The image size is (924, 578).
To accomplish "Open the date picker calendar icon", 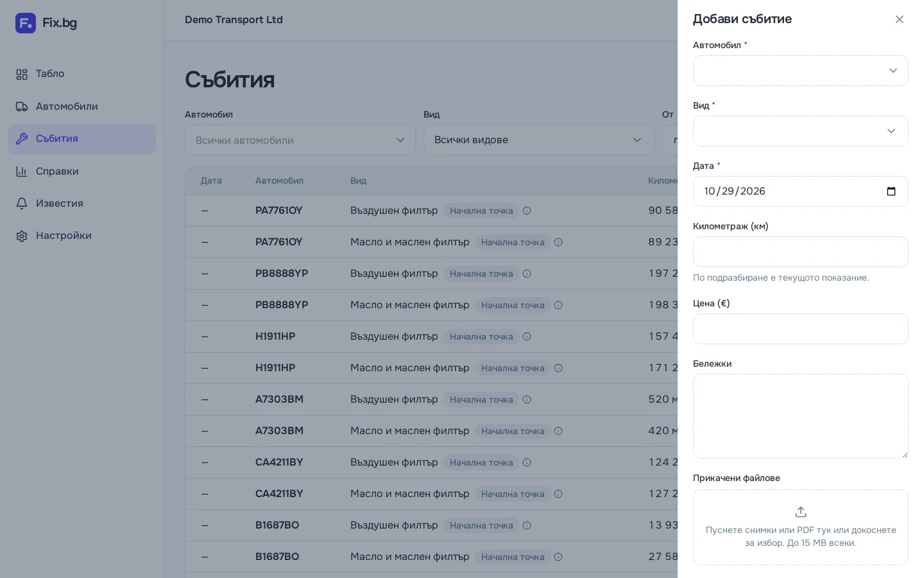I will pos(891,191).
